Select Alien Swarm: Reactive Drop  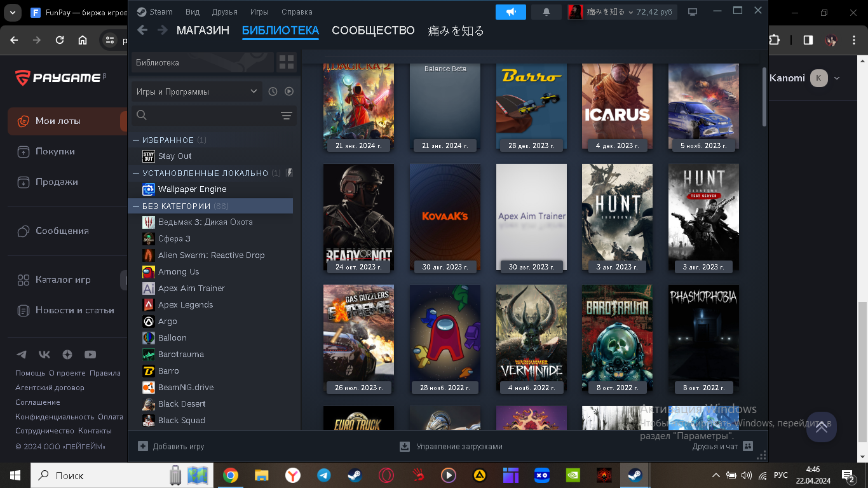tap(212, 255)
